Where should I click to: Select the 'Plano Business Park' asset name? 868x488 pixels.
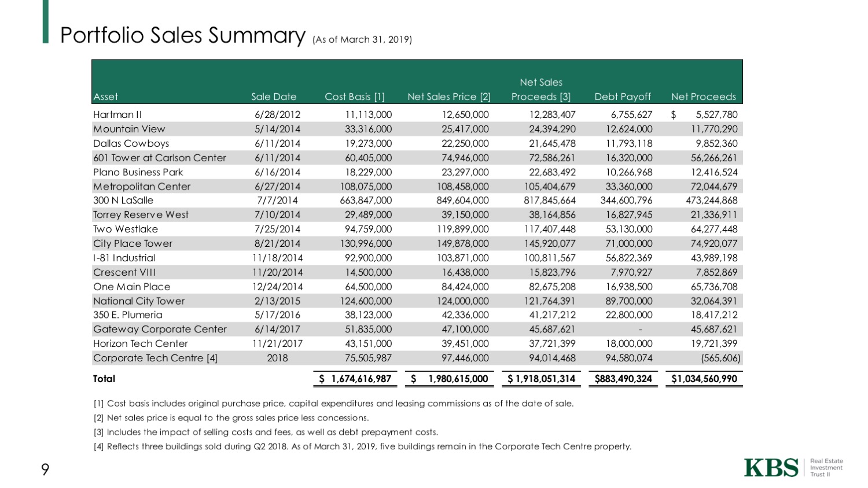(x=138, y=172)
